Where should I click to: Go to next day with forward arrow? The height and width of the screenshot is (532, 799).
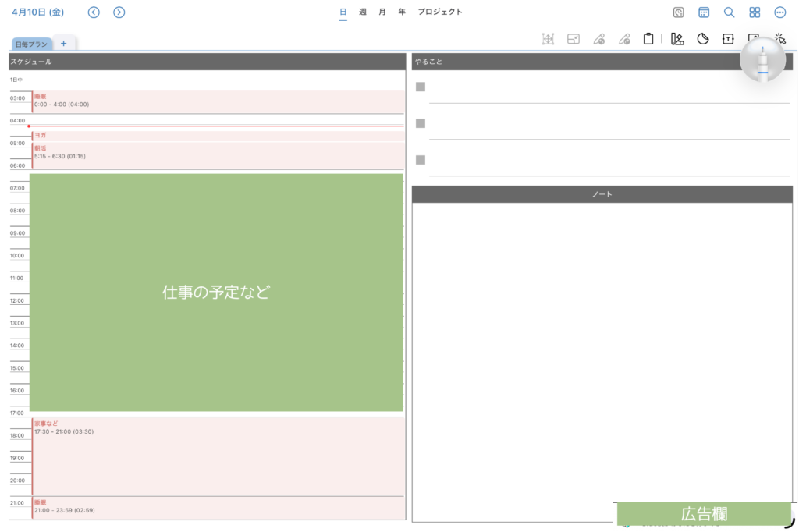click(119, 12)
